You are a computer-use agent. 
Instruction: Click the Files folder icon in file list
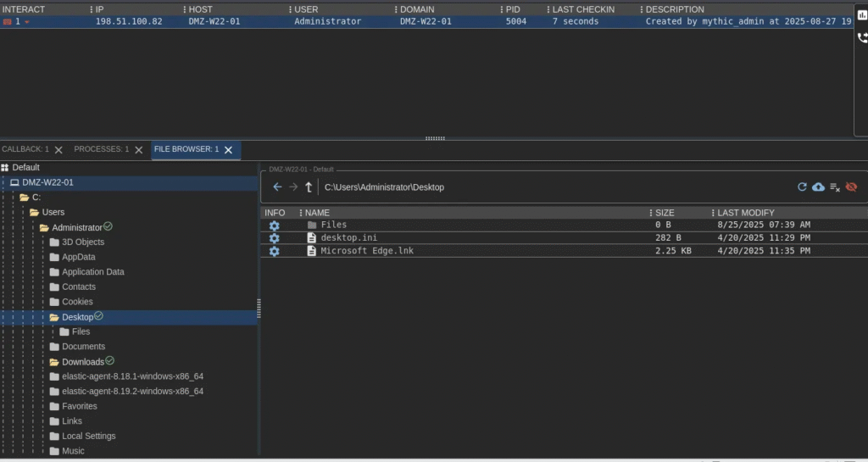pos(312,225)
